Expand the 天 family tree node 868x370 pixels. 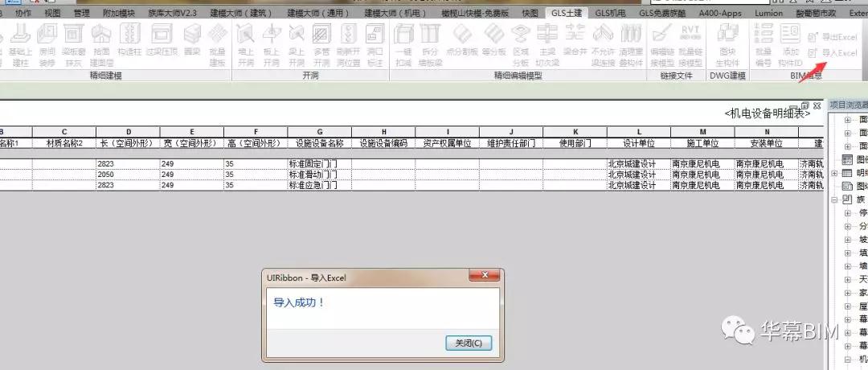coord(848,280)
